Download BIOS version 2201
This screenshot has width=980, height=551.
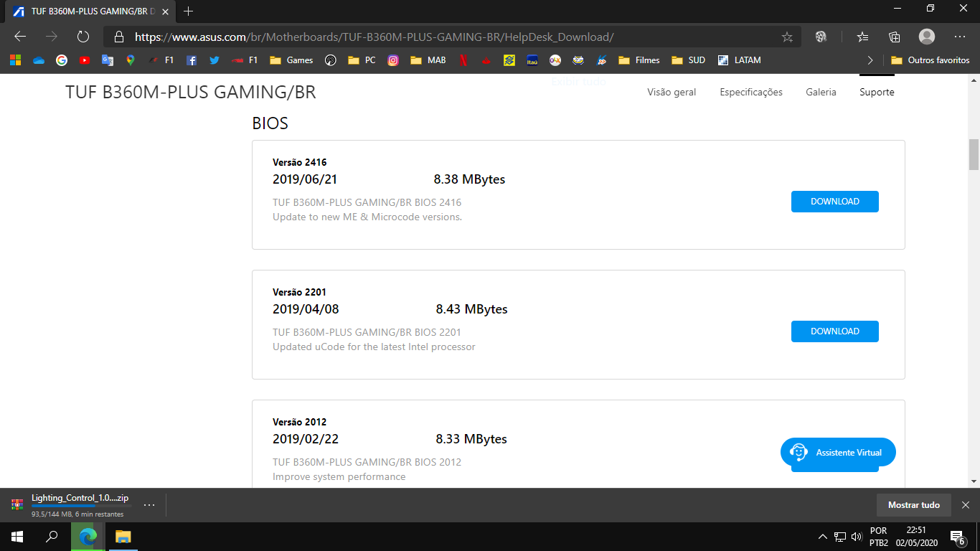(x=835, y=331)
